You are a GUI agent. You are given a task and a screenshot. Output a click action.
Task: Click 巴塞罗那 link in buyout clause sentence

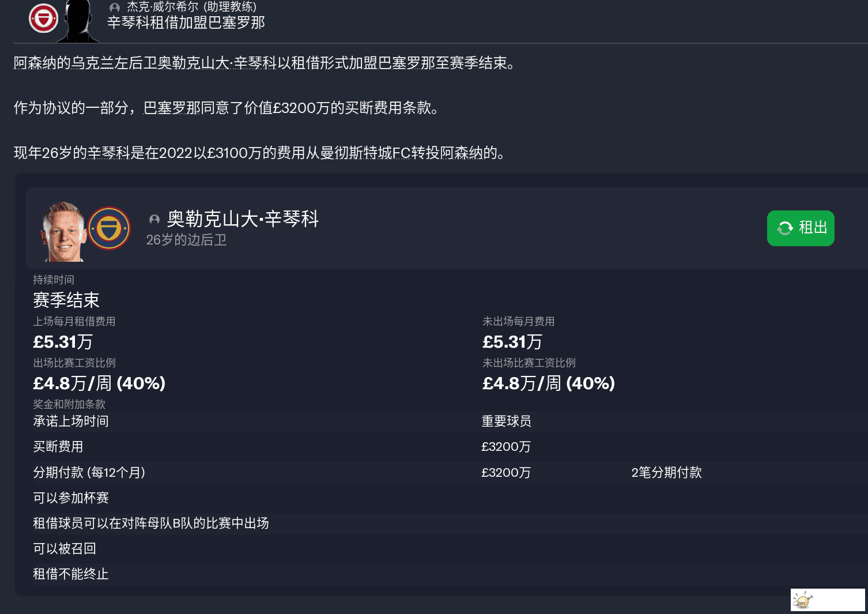point(172,108)
